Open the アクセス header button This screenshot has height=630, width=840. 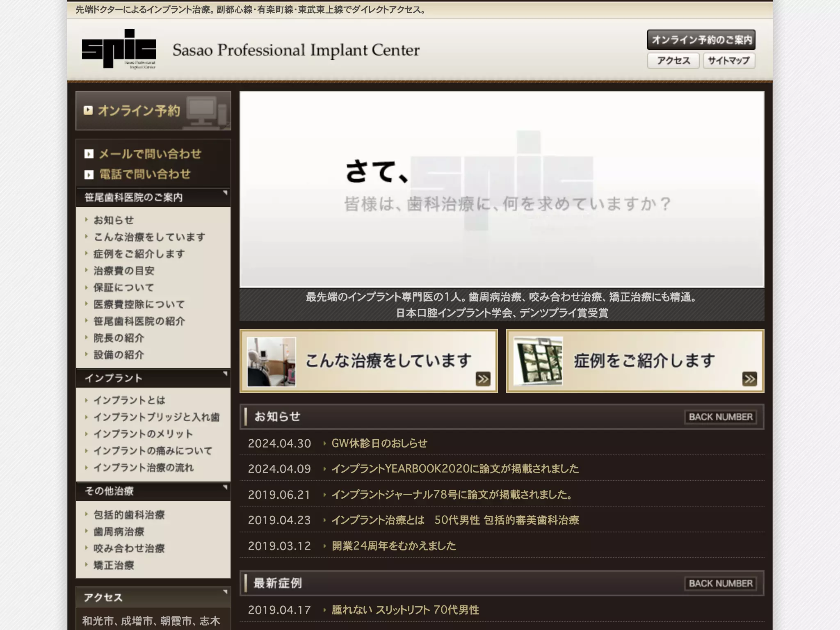click(x=673, y=61)
